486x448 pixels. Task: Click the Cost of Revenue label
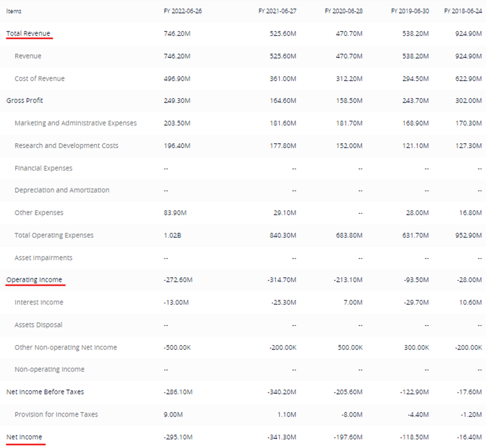tap(40, 79)
